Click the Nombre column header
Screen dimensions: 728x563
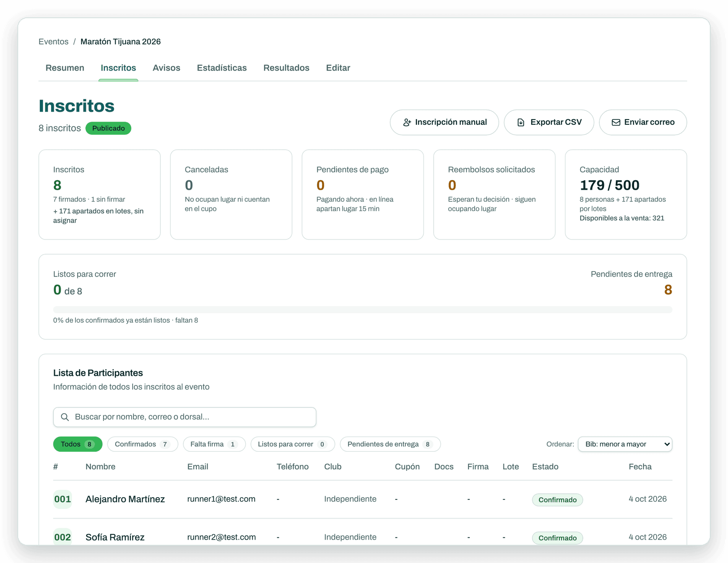(x=101, y=467)
